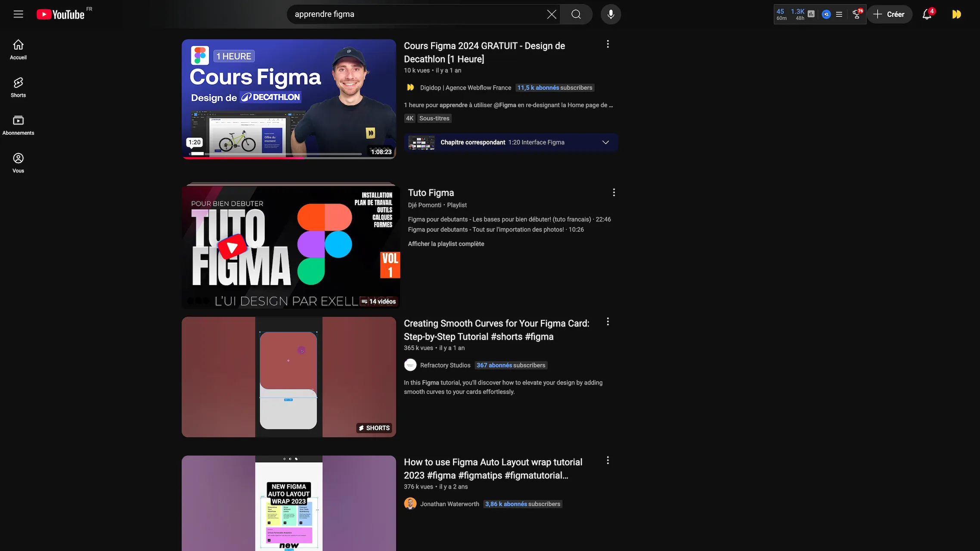
Task: Open the Jonathan Waterworth channel name
Action: (x=450, y=504)
